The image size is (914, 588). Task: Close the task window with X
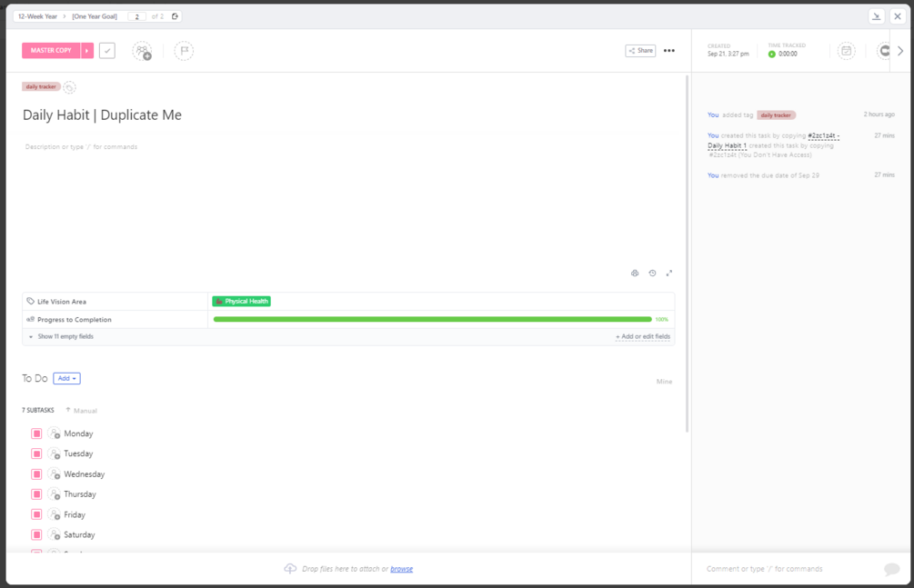click(x=898, y=16)
